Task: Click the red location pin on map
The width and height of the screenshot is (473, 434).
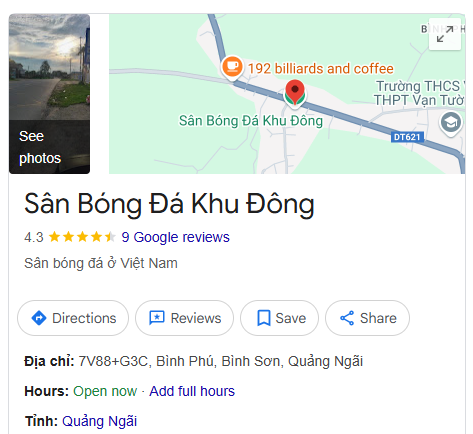Action: point(295,94)
